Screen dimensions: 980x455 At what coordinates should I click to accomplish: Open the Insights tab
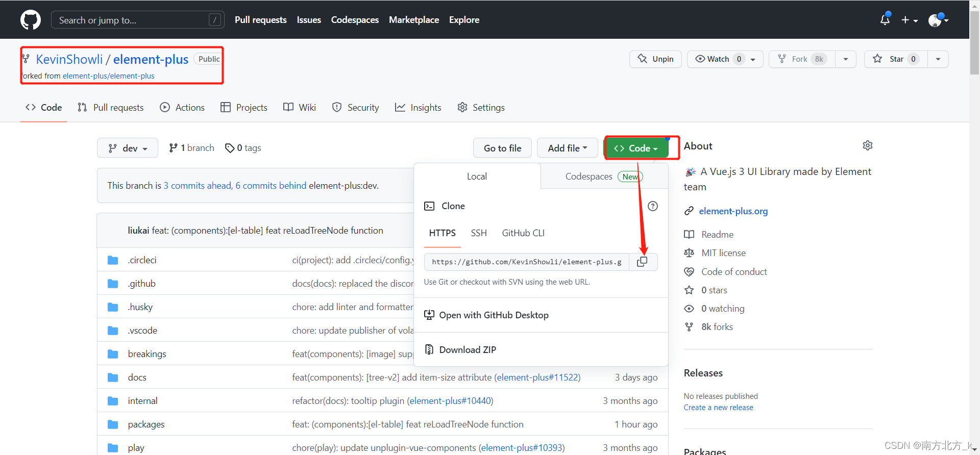pyautogui.click(x=418, y=108)
